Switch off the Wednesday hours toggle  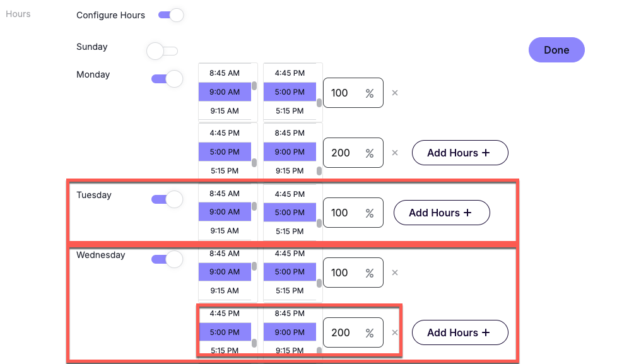pos(167,259)
